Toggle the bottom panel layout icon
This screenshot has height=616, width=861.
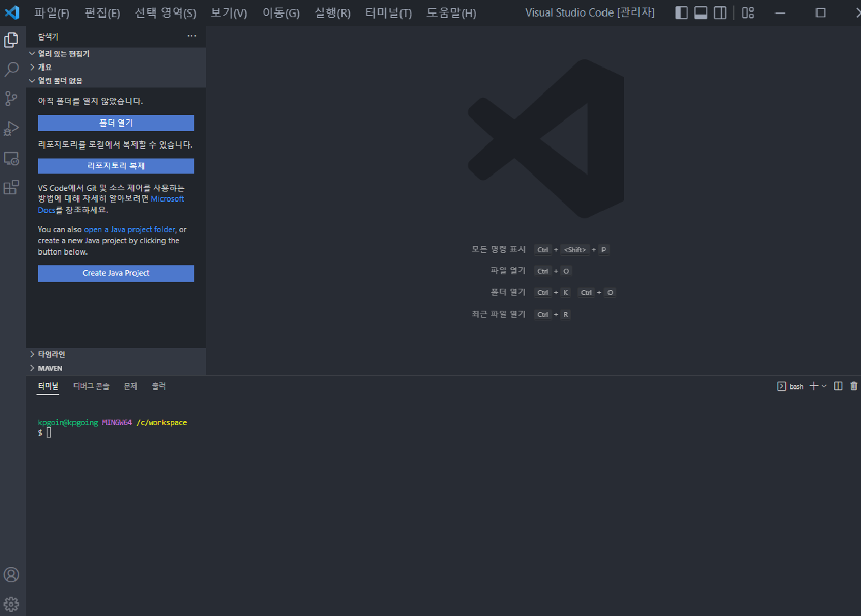coord(701,12)
